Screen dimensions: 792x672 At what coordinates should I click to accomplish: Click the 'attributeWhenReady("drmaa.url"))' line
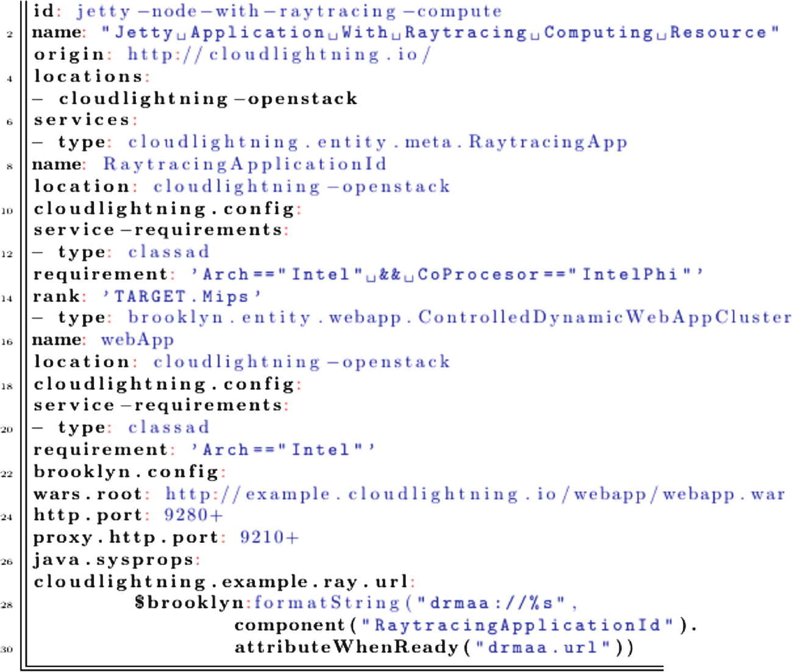[434, 647]
